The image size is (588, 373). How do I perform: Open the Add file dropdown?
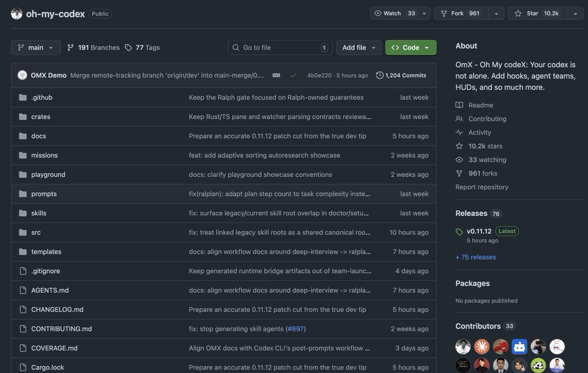[359, 47]
